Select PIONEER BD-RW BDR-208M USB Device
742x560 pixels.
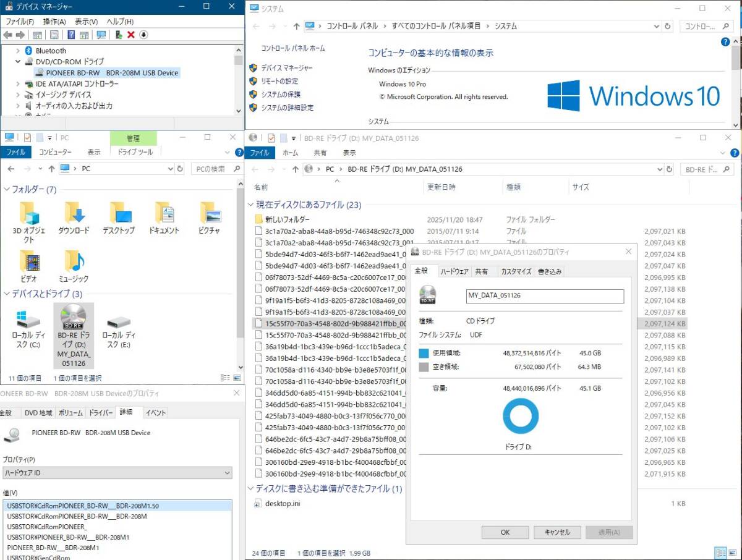[108, 72]
